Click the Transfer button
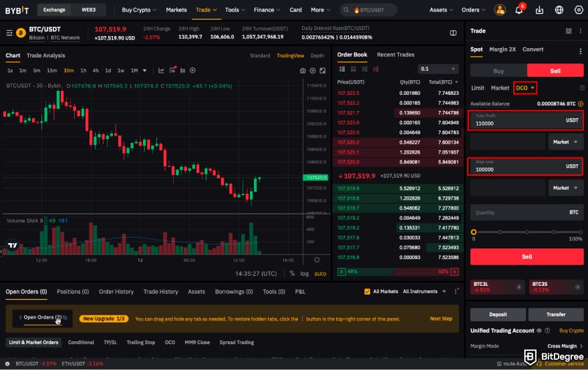588x370 pixels. 556,315
